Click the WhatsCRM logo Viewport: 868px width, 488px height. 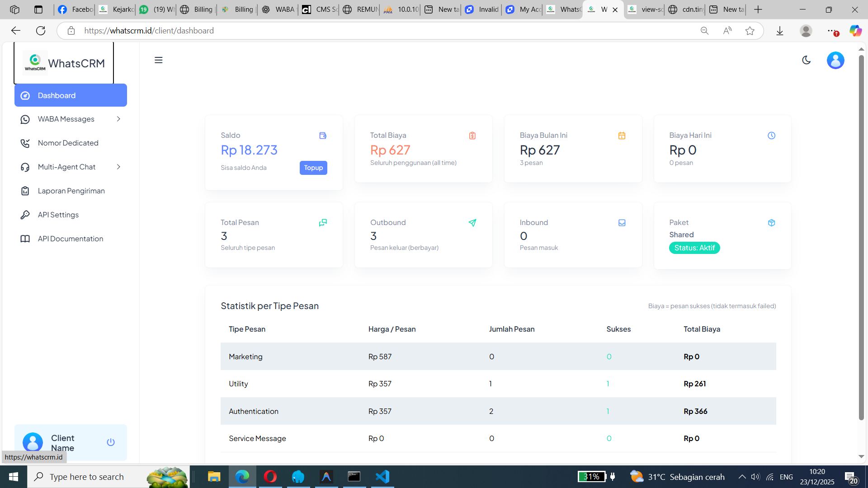tap(64, 63)
